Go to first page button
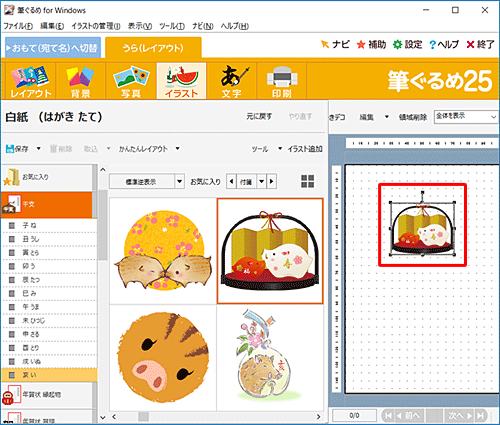Image resolution: width=500 pixels, height=425 pixels. (388, 416)
